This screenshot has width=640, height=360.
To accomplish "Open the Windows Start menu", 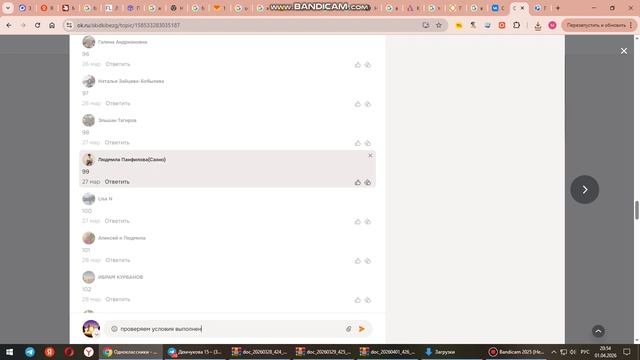I will (x=9, y=352).
